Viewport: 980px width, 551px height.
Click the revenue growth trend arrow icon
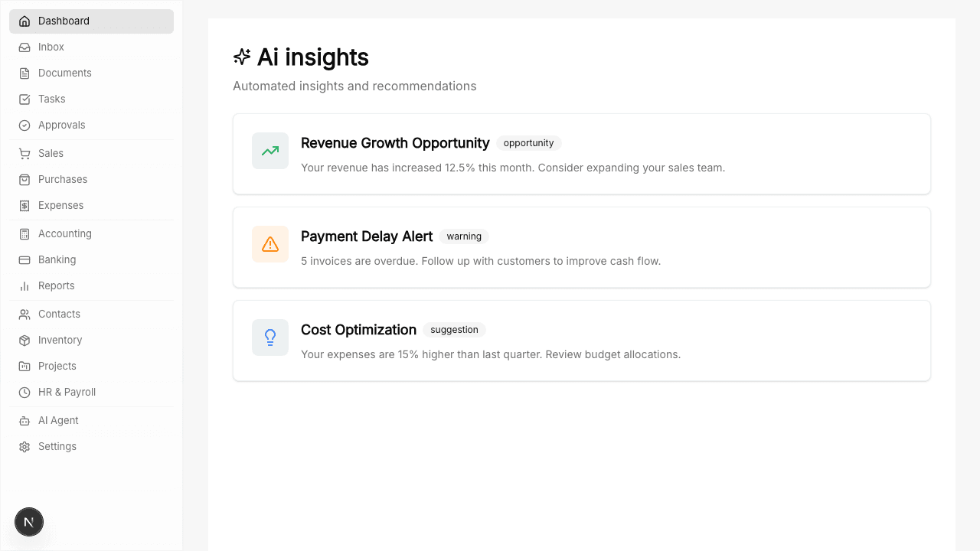click(270, 151)
